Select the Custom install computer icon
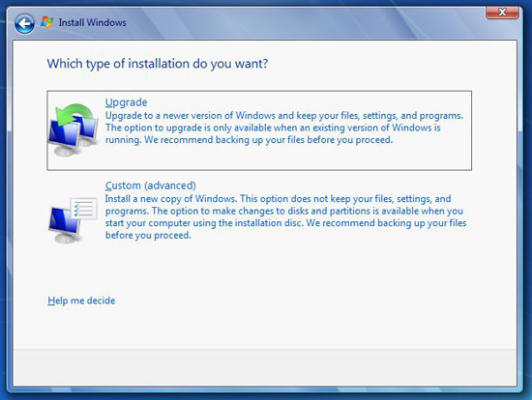 tap(73, 220)
